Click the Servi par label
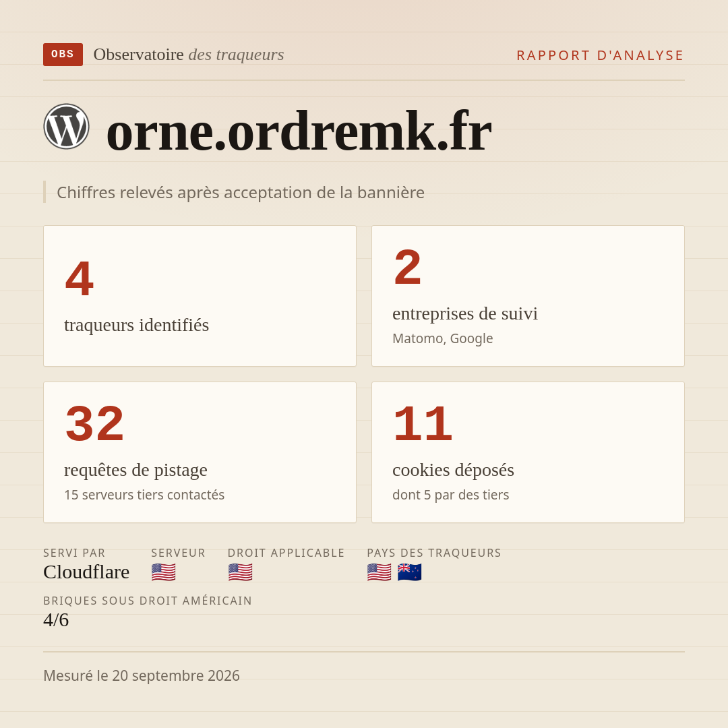This screenshot has width=728, height=728. coord(74,553)
